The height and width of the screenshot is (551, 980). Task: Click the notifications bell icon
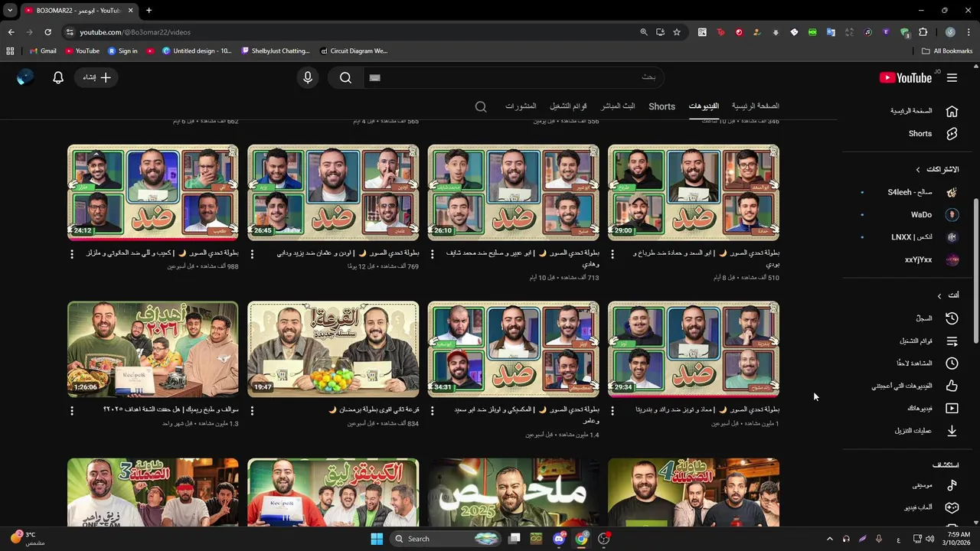coord(58,77)
